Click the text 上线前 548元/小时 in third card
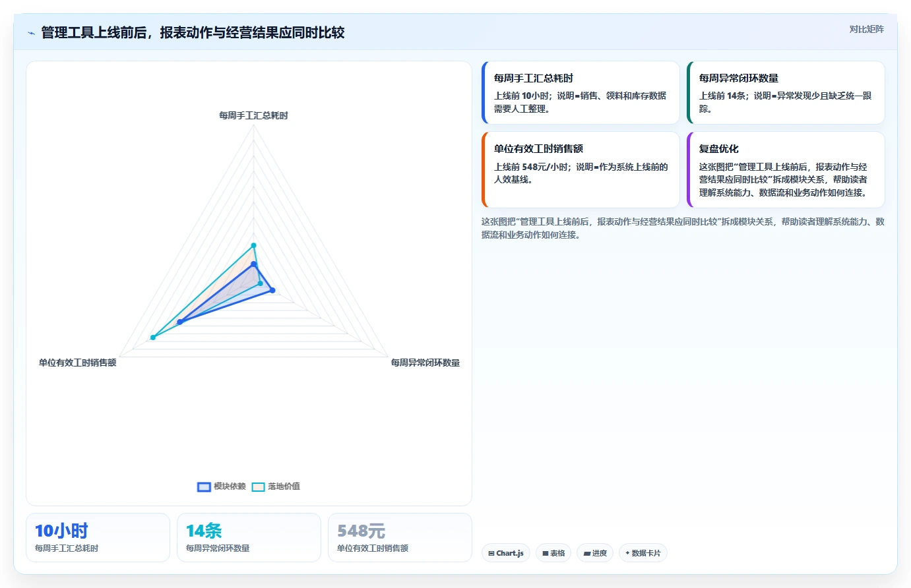Screen dimensions: 911x588 (531, 167)
